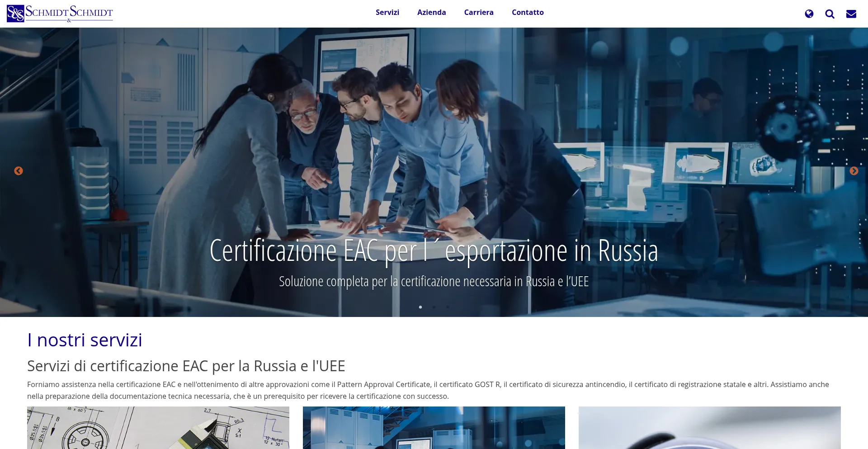Select the third carousel dot indicator
Image resolution: width=868 pixels, height=449 pixels.
[x=448, y=307]
